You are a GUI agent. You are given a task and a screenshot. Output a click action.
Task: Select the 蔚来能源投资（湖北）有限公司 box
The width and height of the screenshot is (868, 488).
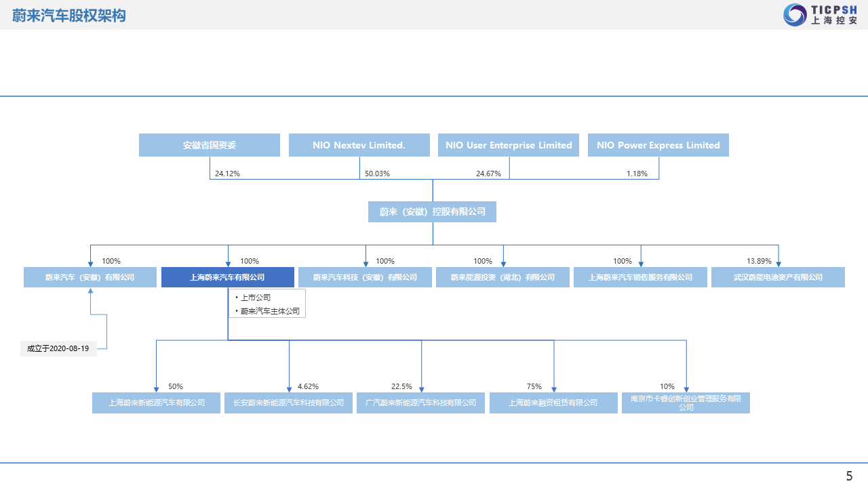[503, 277]
